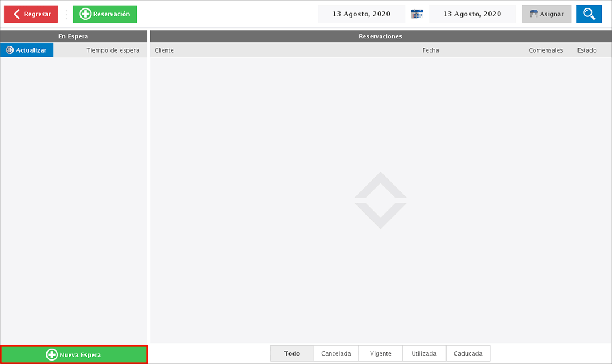Sort by the Cliente column header
Viewport: 612px width, 364px height.
click(x=164, y=50)
